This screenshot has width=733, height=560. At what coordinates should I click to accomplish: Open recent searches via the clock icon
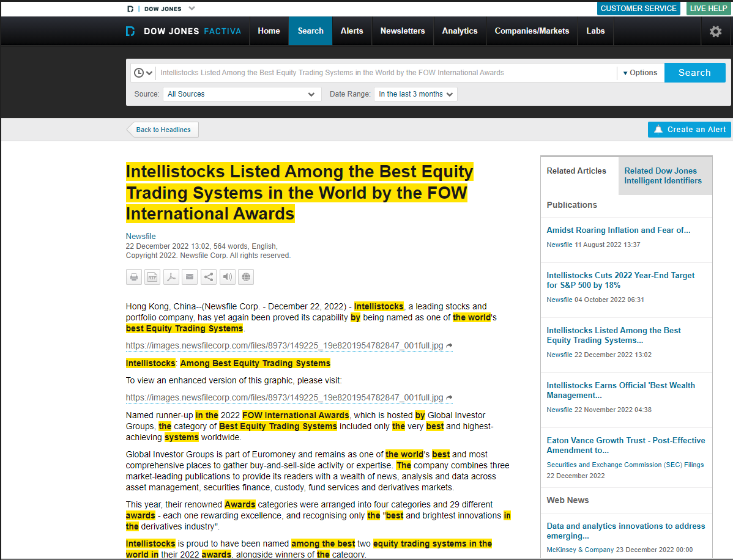point(143,72)
